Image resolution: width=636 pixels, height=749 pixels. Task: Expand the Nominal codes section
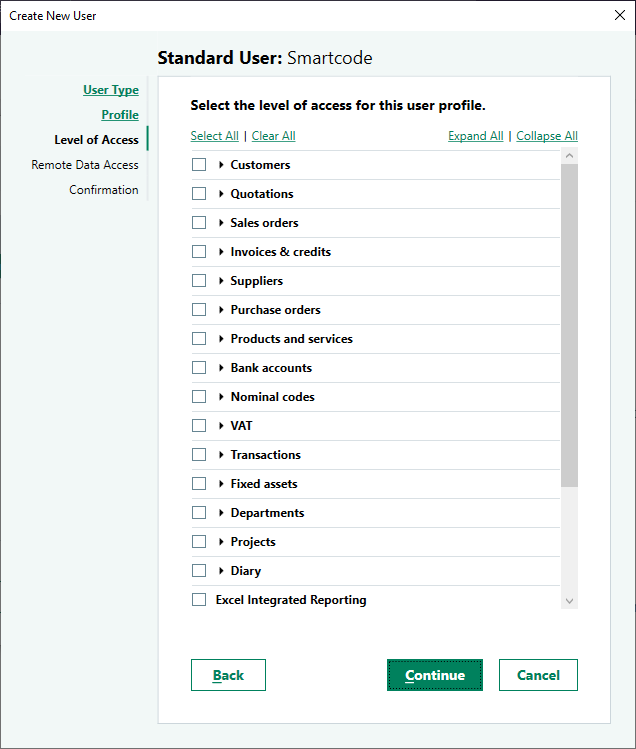coord(221,397)
